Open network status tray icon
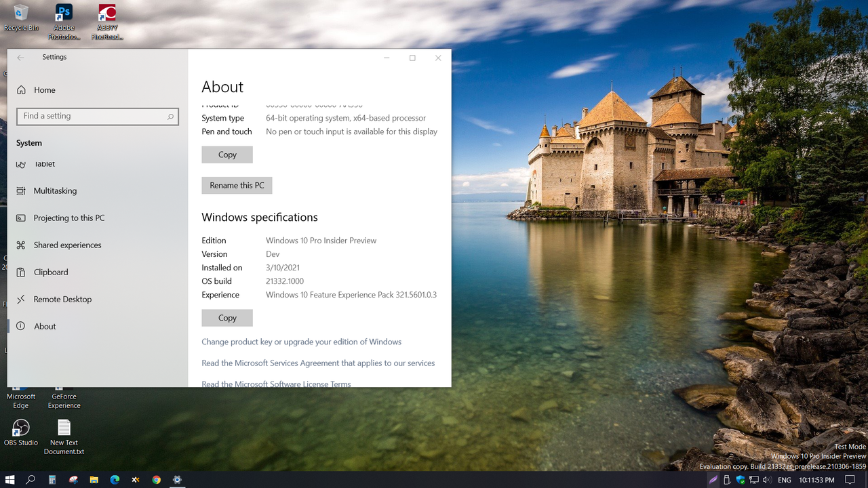868x488 pixels. coord(753,480)
